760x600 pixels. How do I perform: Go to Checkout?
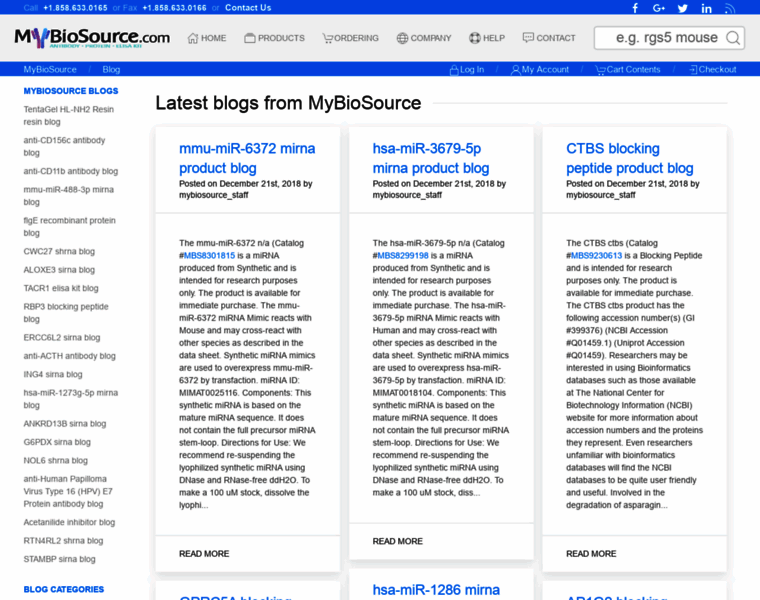click(x=712, y=69)
